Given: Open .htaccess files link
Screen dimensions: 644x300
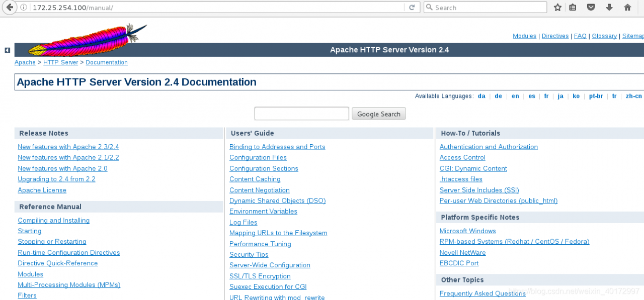Looking at the screenshot, I should click(x=461, y=179).
